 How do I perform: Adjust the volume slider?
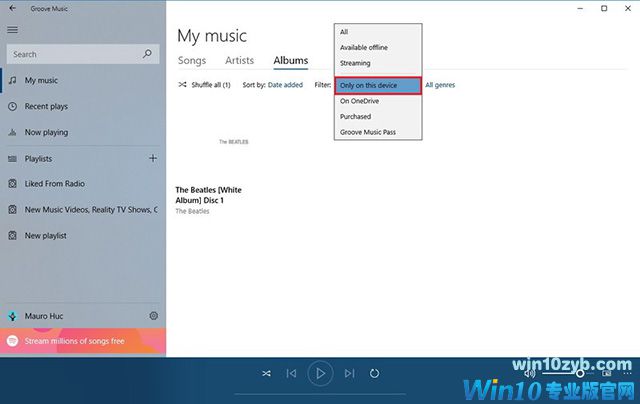tap(578, 372)
